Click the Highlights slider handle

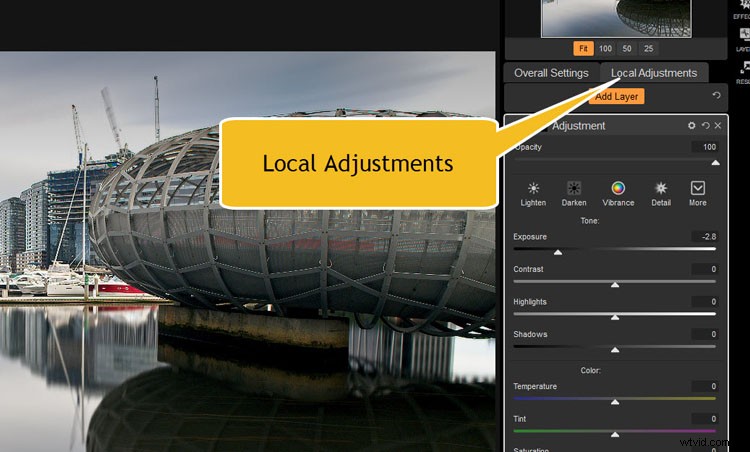(x=615, y=317)
